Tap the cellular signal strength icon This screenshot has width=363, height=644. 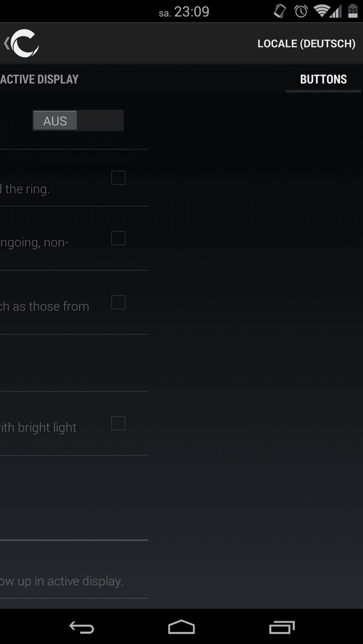(x=336, y=11)
